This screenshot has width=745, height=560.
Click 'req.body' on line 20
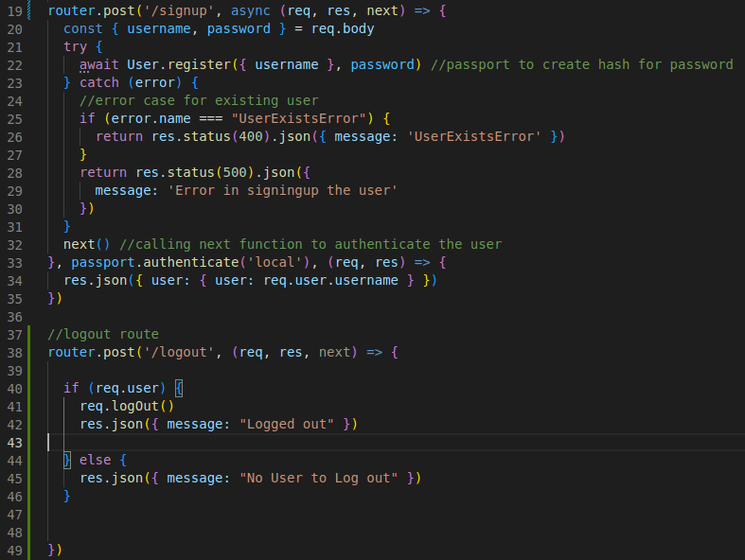tap(343, 28)
